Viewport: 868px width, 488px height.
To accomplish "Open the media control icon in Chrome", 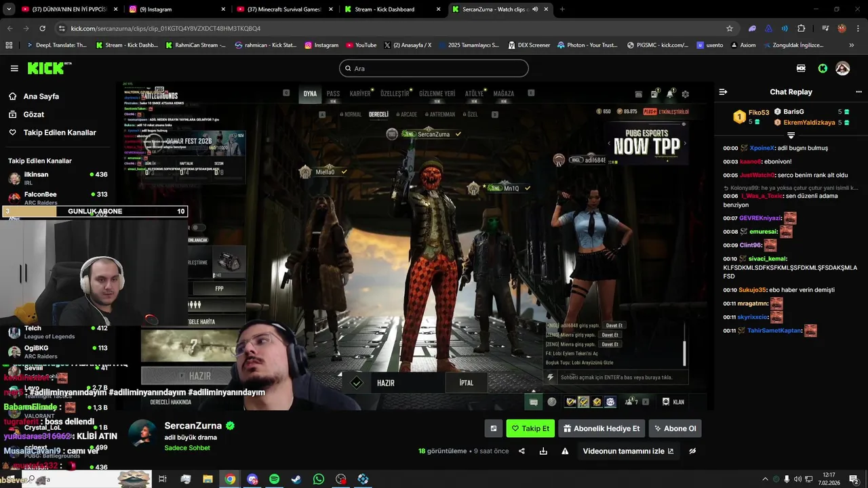I will (825, 28).
